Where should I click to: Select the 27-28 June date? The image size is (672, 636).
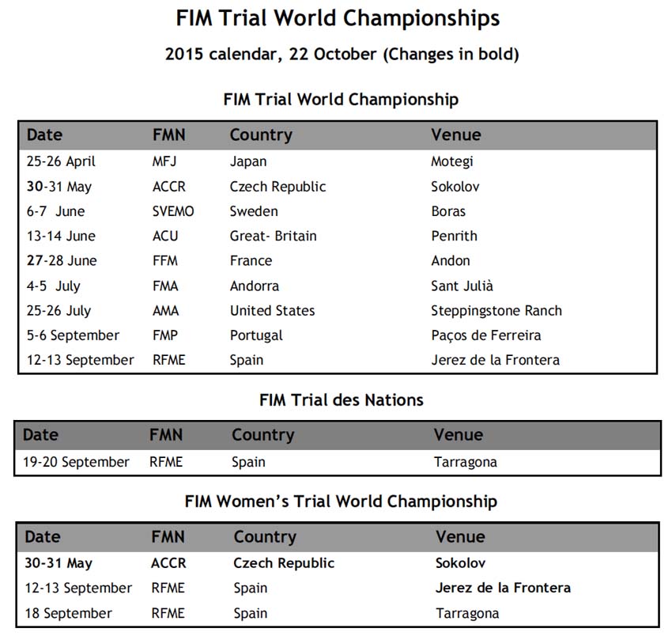pos(62,260)
